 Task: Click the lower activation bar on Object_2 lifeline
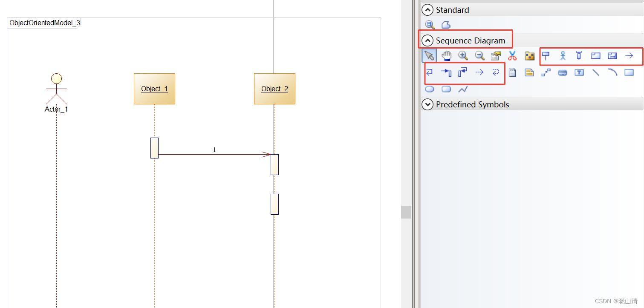coord(274,204)
